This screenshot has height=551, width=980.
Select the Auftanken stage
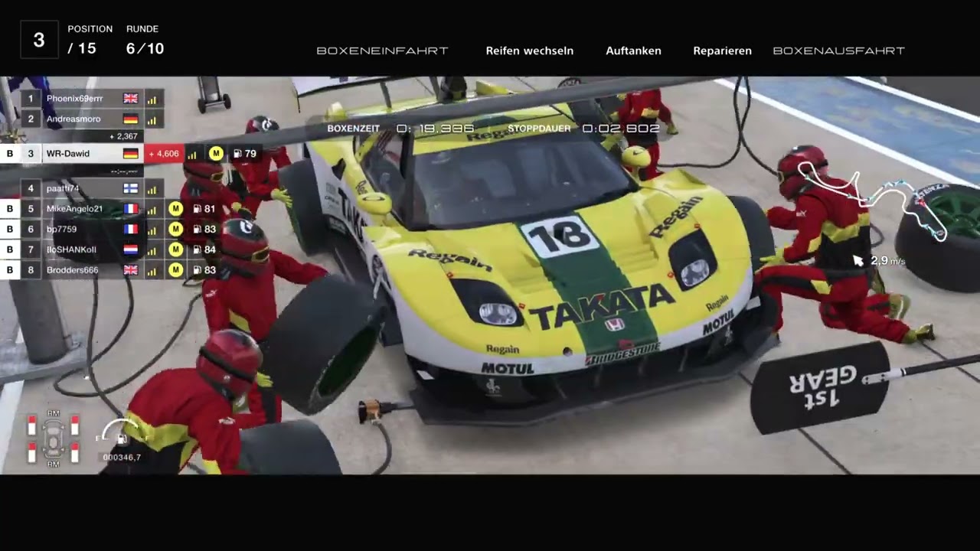click(x=633, y=51)
